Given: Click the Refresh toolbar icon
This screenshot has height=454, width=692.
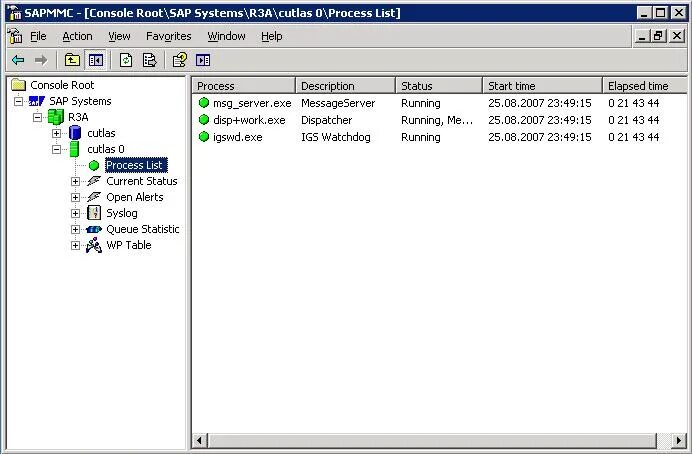Looking at the screenshot, I should 126,60.
